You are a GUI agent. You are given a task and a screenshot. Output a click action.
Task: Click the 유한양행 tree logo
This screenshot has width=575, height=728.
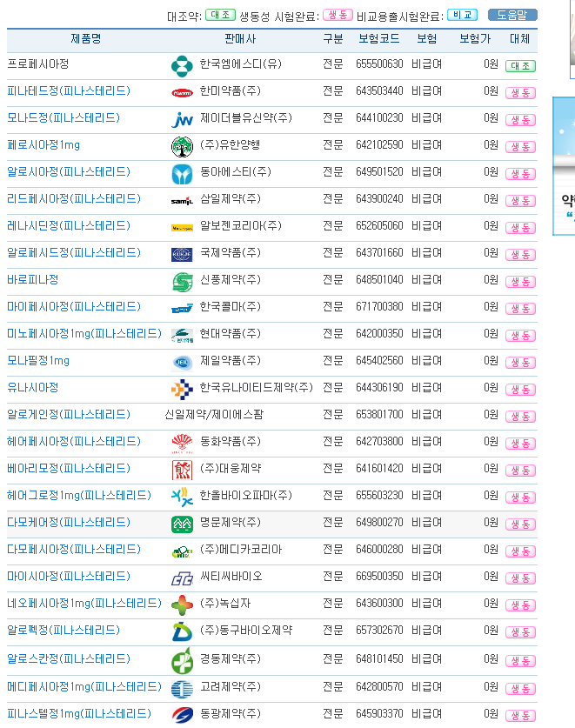(x=182, y=147)
